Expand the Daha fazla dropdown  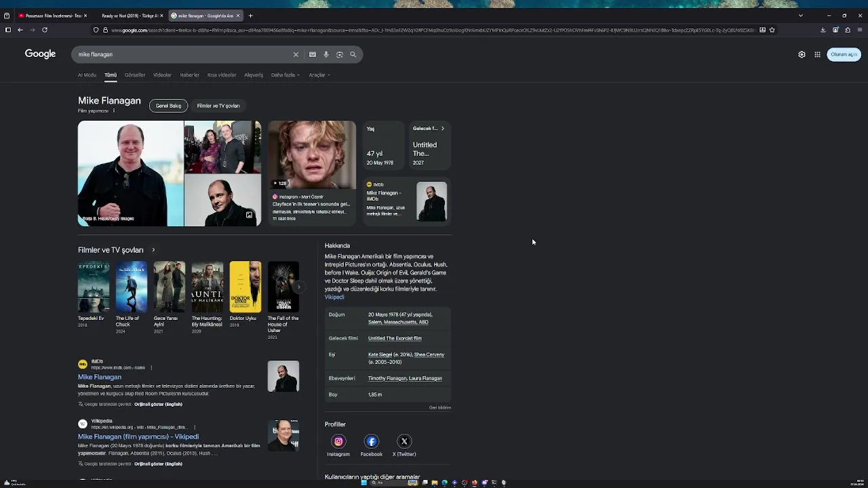click(285, 75)
